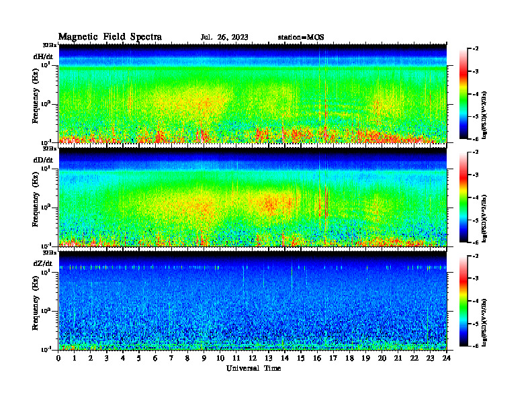Image resolution: width=532 pixels, height=411 pixels.
Task: Click the hour 0 tick label
Action: pyautogui.click(x=58, y=358)
